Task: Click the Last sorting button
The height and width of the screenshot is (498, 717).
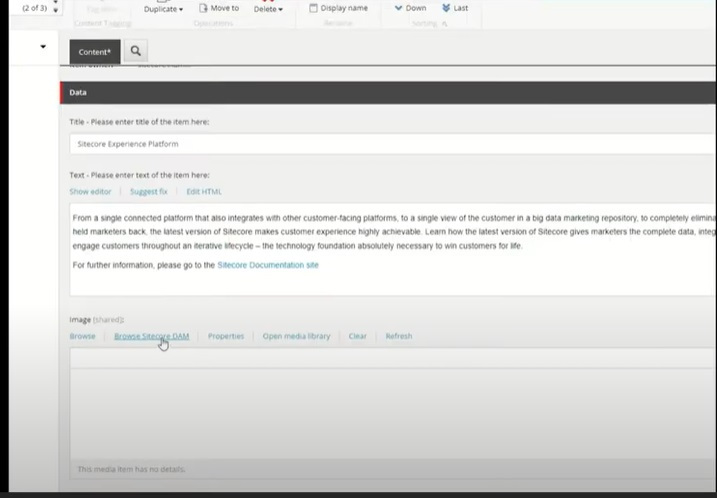Action: click(455, 8)
